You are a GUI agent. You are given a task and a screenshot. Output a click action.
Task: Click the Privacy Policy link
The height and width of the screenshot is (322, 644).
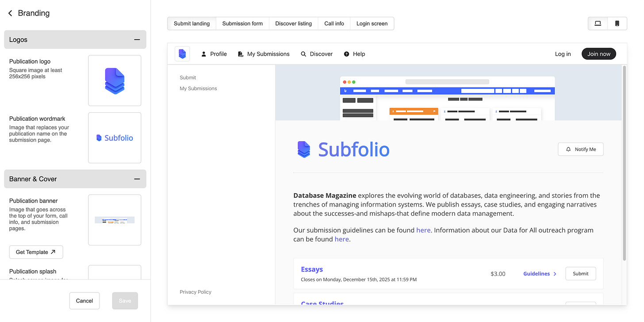click(x=195, y=292)
